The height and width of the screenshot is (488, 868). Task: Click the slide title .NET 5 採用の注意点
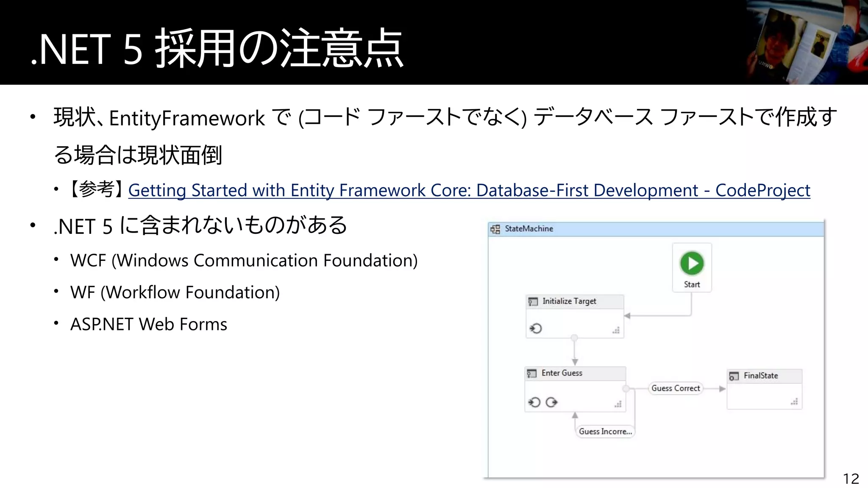217,48
